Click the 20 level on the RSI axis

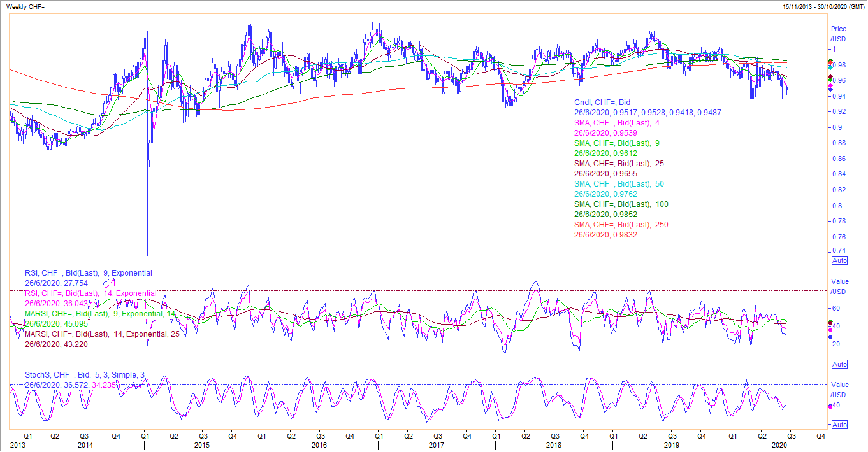(836, 344)
